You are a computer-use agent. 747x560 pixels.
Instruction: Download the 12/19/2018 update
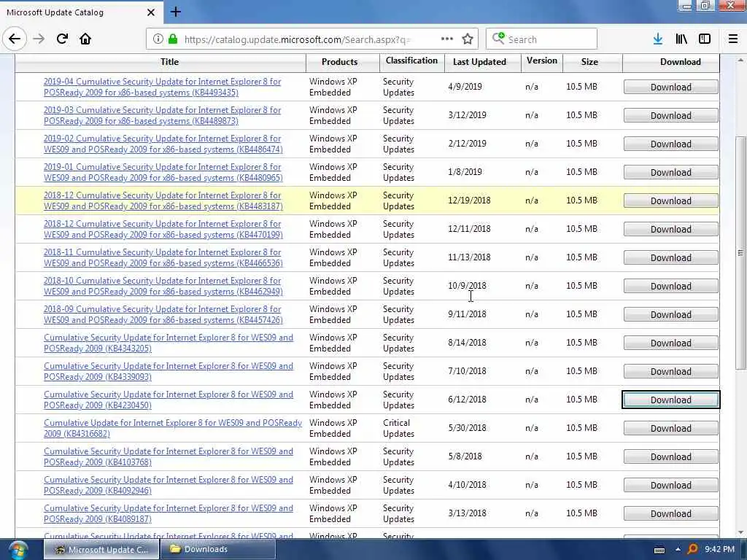pyautogui.click(x=671, y=201)
